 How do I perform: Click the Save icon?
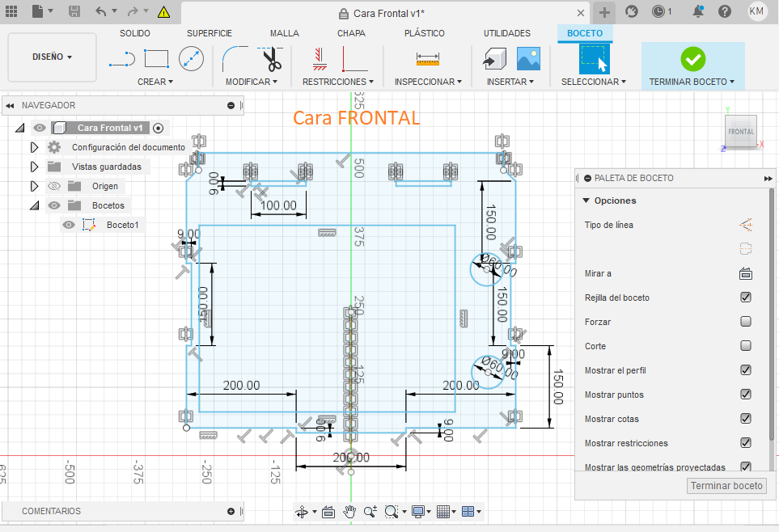(74, 11)
